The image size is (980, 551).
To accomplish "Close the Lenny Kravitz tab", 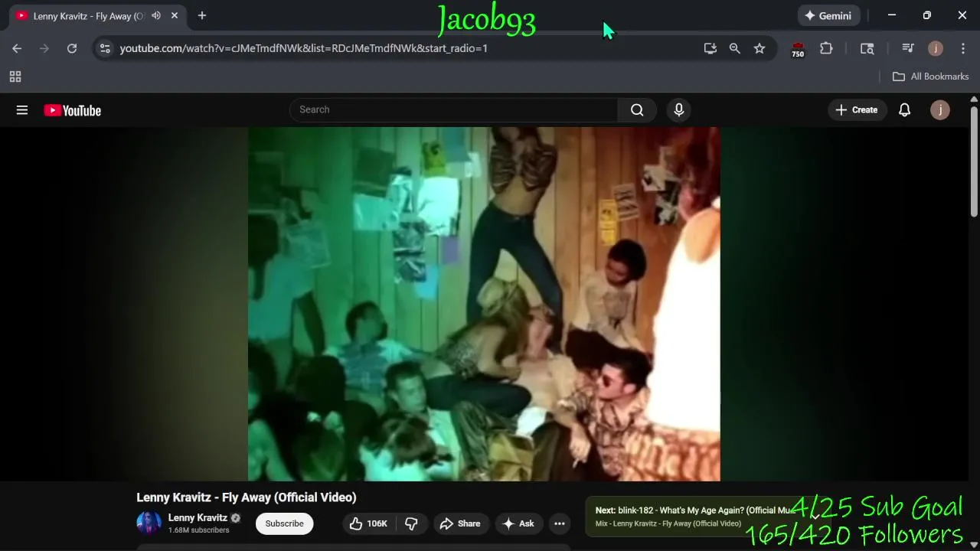I will pyautogui.click(x=175, y=15).
